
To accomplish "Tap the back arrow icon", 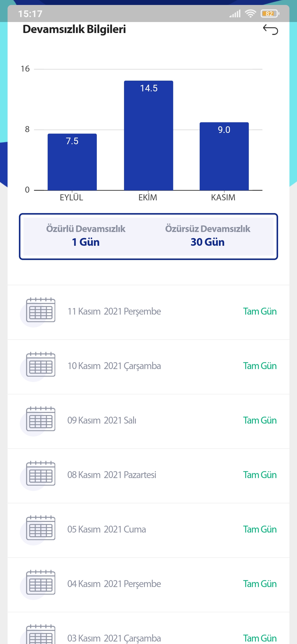I will 271,29.
